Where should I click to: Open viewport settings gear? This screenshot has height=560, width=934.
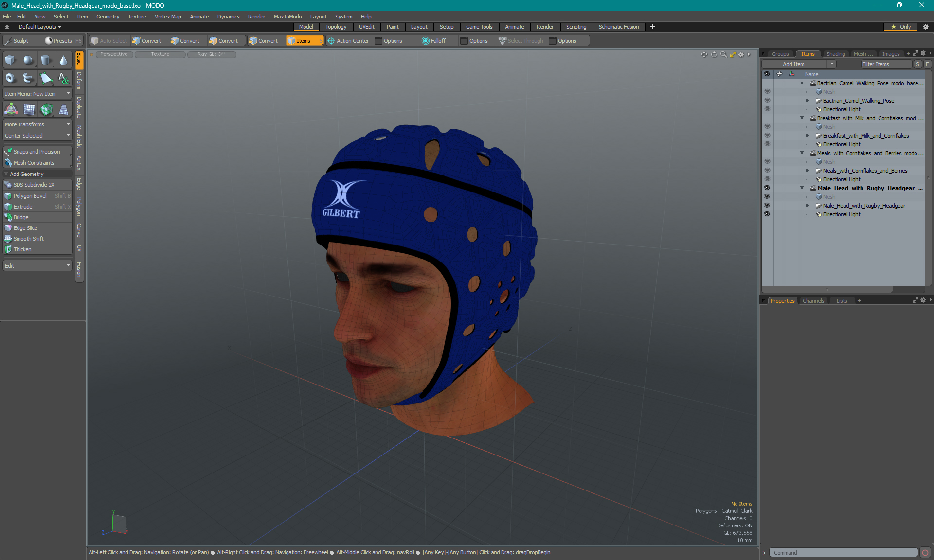point(741,54)
